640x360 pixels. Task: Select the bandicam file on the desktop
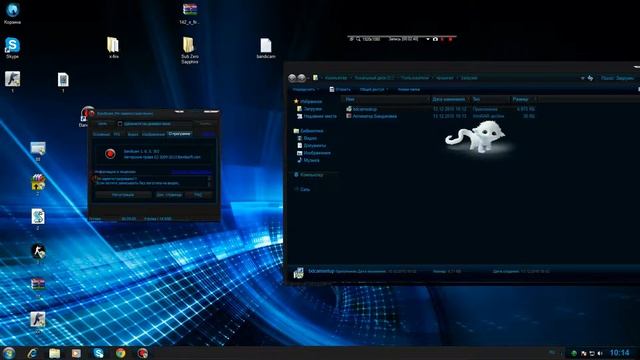(x=266, y=48)
